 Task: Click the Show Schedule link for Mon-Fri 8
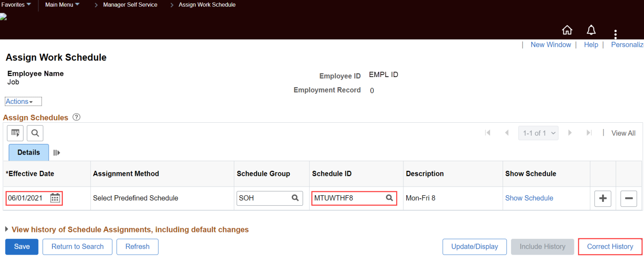click(529, 198)
